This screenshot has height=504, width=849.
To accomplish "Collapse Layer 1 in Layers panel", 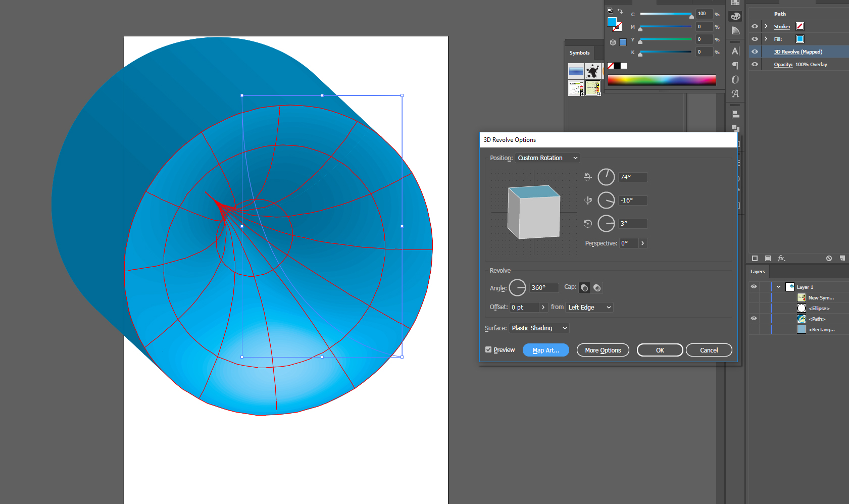I will coord(778,287).
